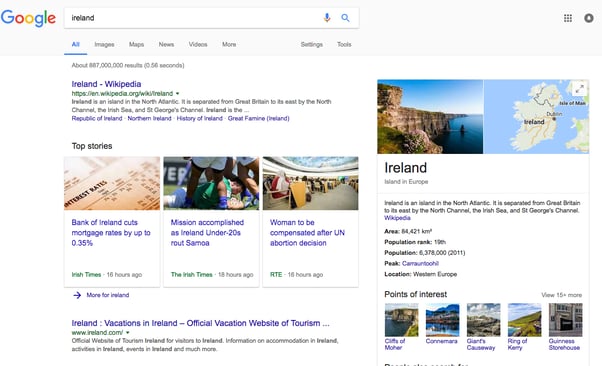Expand the Ireland map with arrows icon

tap(579, 89)
